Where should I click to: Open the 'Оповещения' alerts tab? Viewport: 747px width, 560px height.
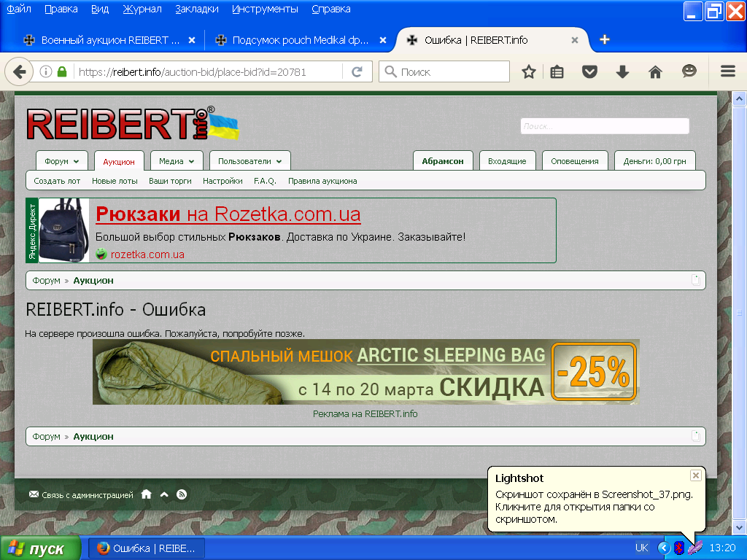(575, 161)
